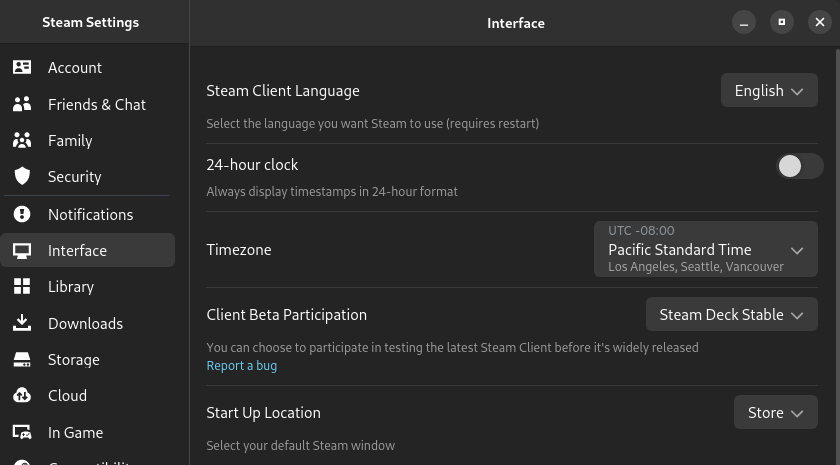Viewport: 840px width, 465px height.
Task: Change the Start Up Location dropdown
Action: tap(775, 413)
